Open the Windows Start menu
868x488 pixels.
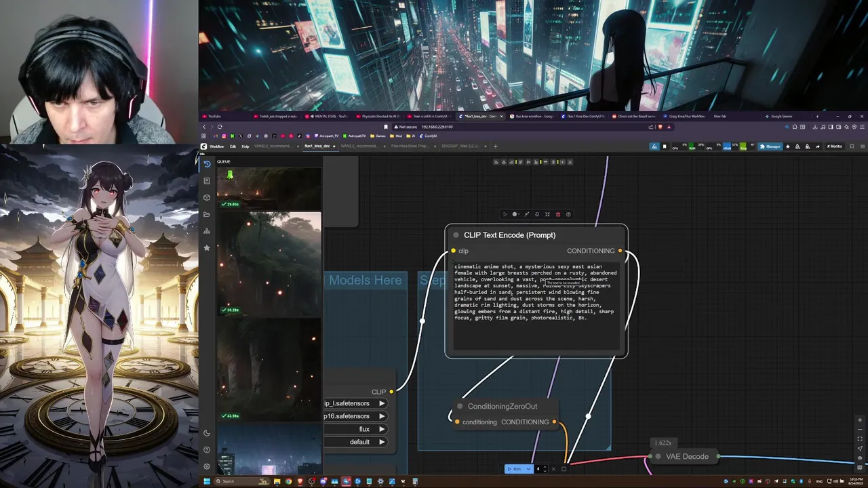tap(206, 481)
